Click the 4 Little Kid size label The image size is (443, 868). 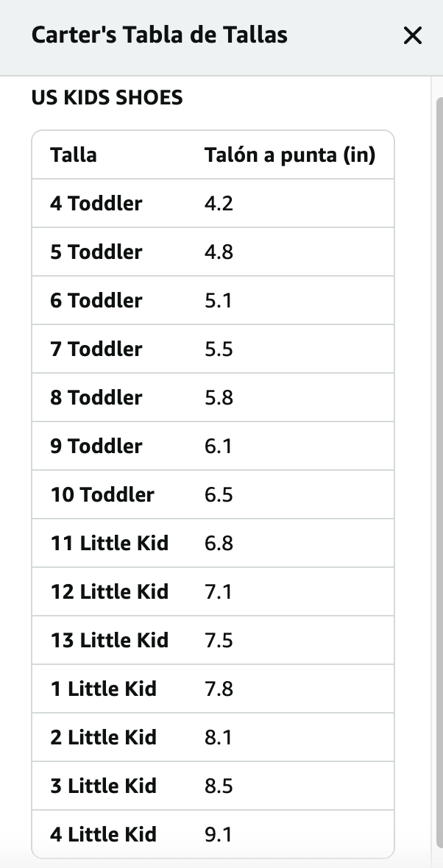coord(104,835)
